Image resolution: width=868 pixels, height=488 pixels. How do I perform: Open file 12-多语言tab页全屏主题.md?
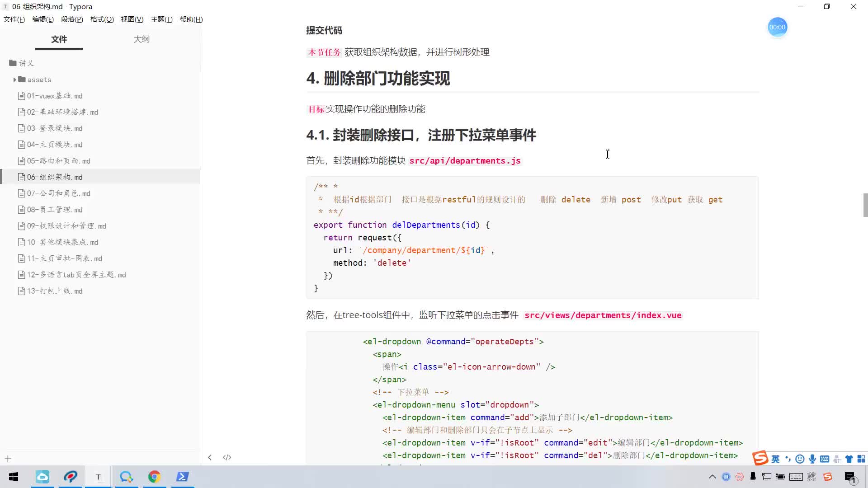pos(72,275)
